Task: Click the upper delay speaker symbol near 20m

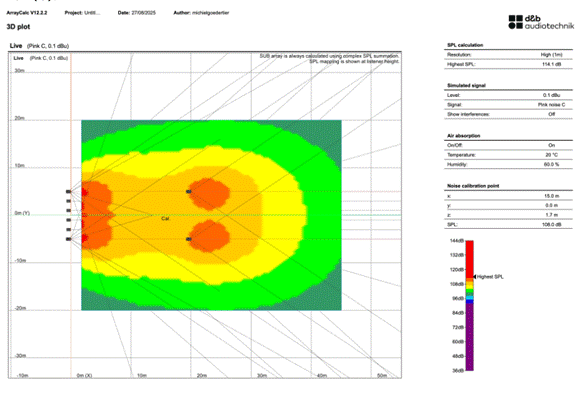Action: (188, 191)
